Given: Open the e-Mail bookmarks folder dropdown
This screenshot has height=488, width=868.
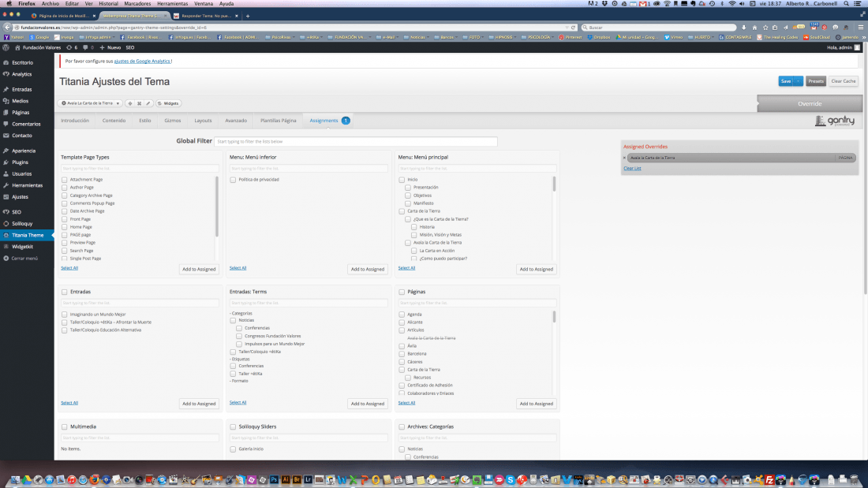Looking at the screenshot, I should 387,37.
